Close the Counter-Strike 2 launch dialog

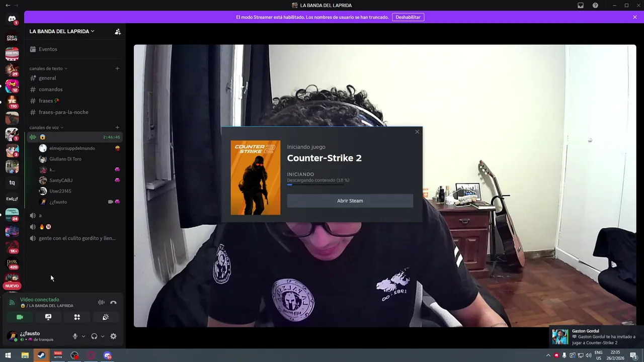(417, 132)
